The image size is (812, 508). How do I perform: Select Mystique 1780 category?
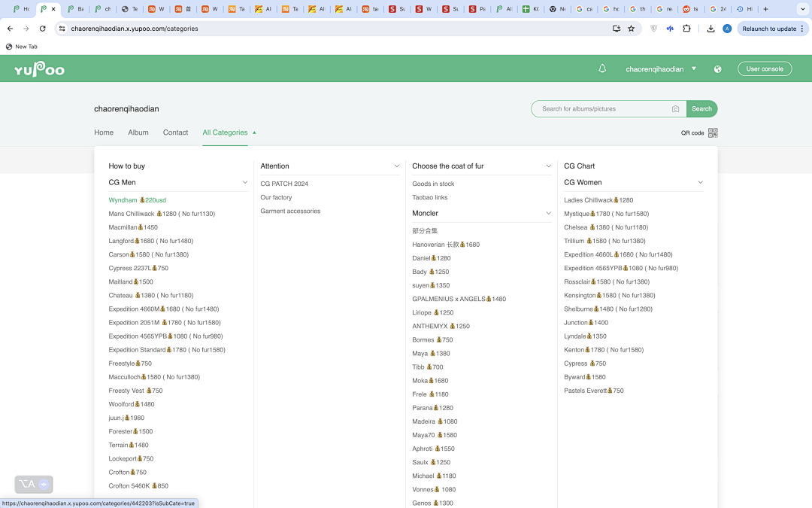click(x=607, y=214)
